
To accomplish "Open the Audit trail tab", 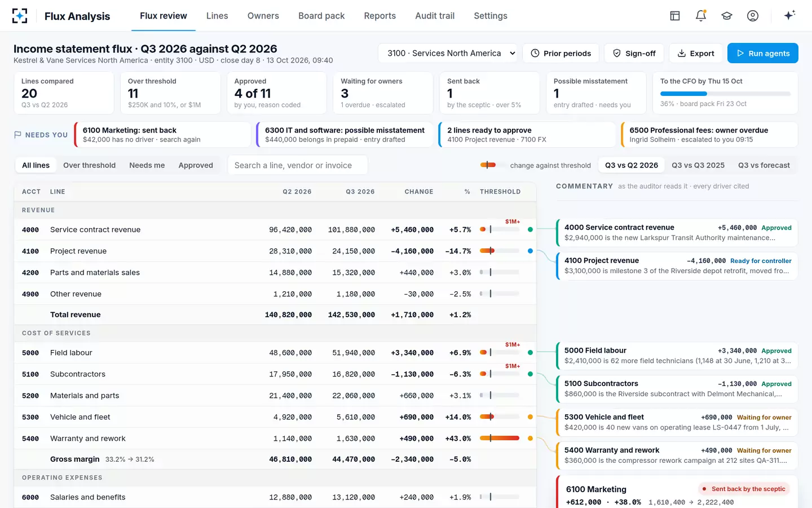I will [435, 16].
